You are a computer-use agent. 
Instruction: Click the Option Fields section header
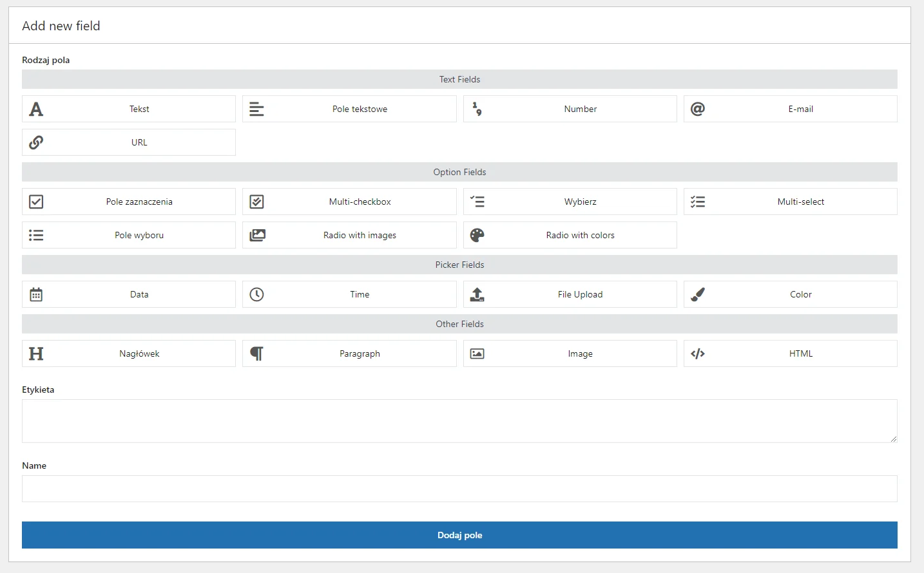click(x=459, y=172)
